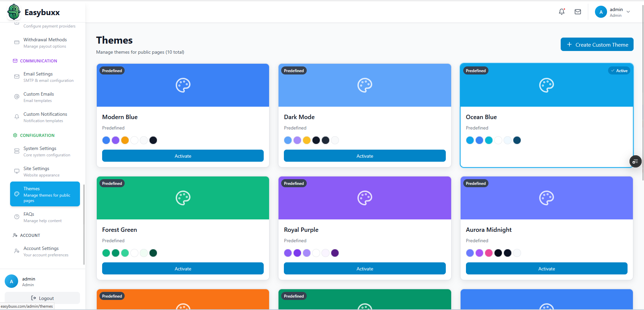Viewport: 644px width, 310px height.
Task: Click Create Custom Theme button
Action: [x=597, y=45]
